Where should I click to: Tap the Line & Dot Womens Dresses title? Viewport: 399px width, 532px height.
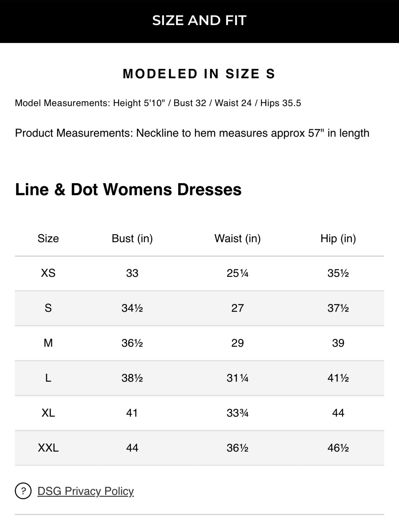[128, 189]
